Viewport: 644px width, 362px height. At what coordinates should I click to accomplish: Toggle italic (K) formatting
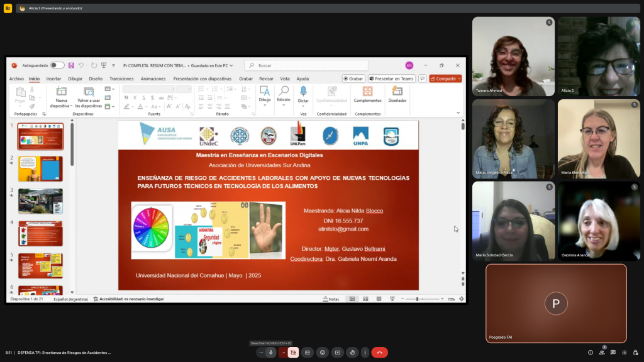[135, 97]
